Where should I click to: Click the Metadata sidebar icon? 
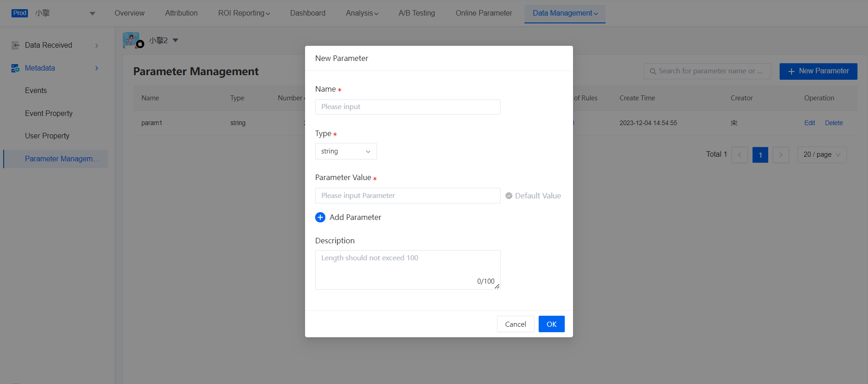16,68
